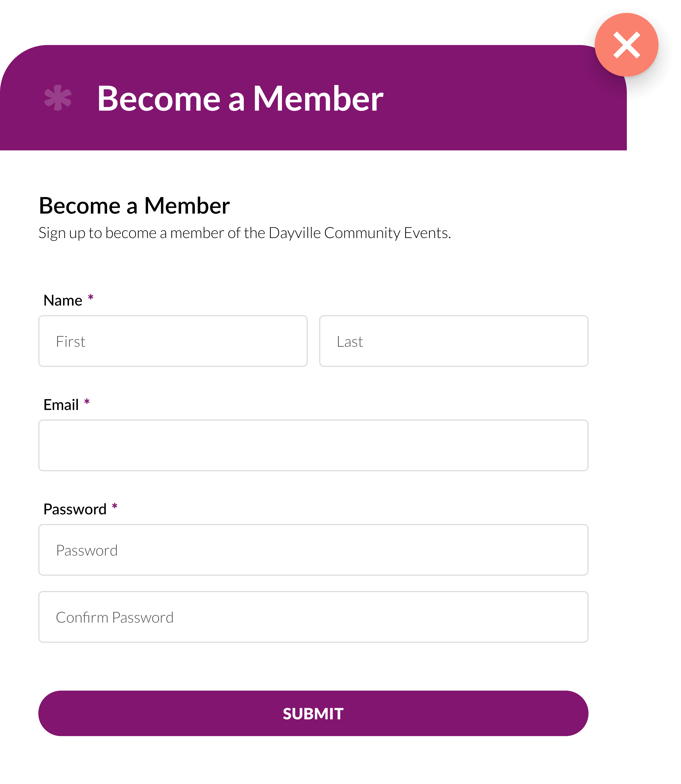Click the black Become a Member heading
Image resolution: width=681 pixels, height=784 pixels.
134,206
